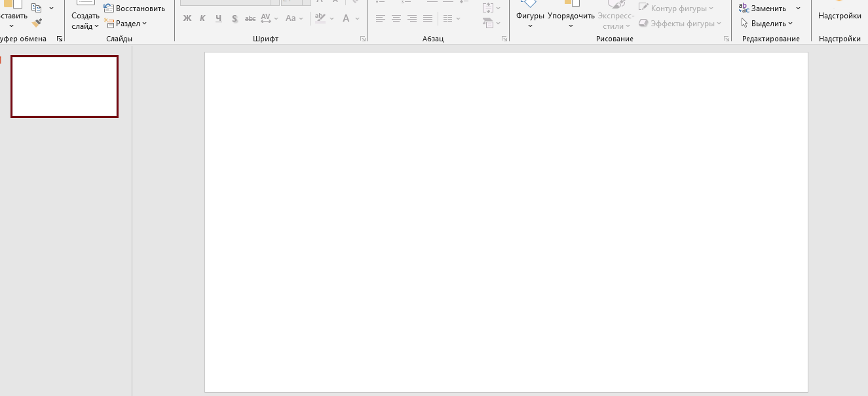This screenshot has width=868, height=396.
Task: Click the Arrange (Упорядочить) button
Action: (x=571, y=16)
